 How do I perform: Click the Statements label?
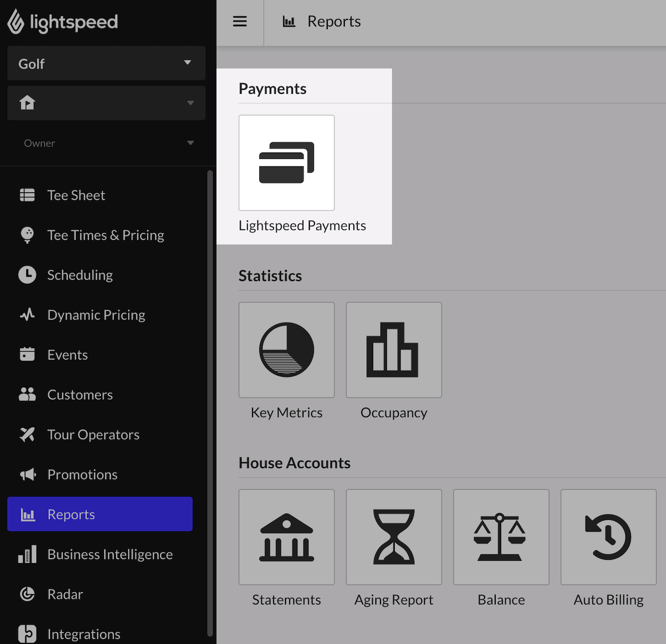coord(286,600)
